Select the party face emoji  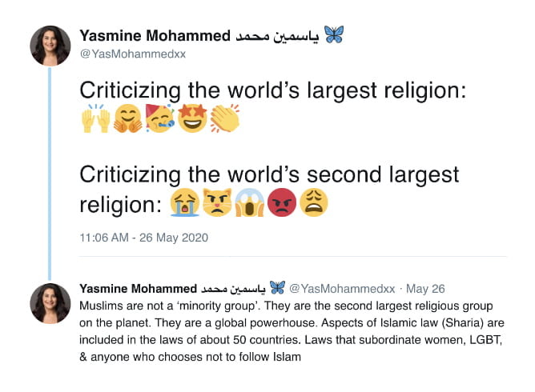(x=160, y=121)
